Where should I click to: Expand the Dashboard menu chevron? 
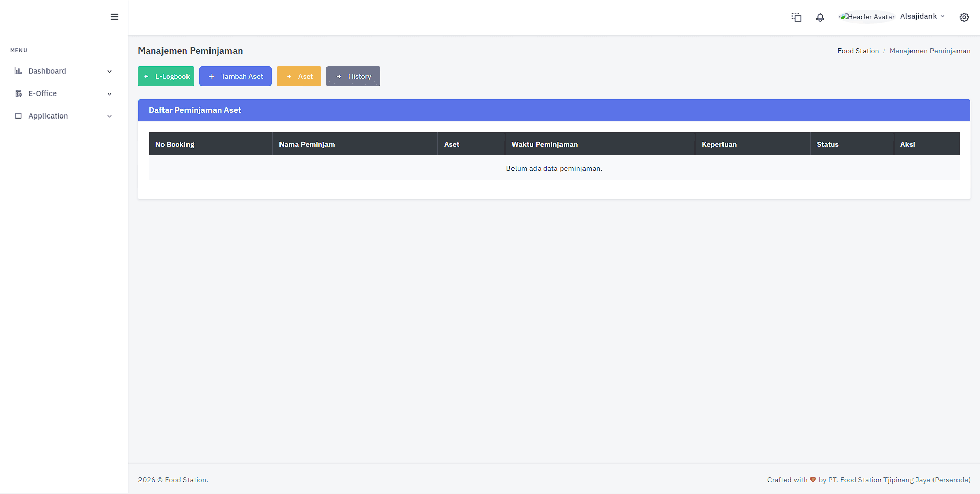pos(109,72)
